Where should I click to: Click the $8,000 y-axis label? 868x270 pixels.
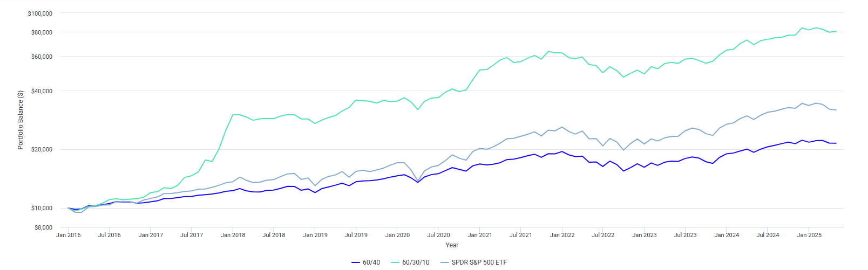[43, 227]
